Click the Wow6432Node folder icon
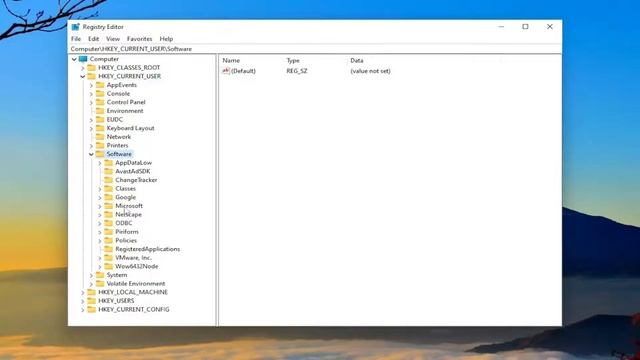 coord(109,266)
